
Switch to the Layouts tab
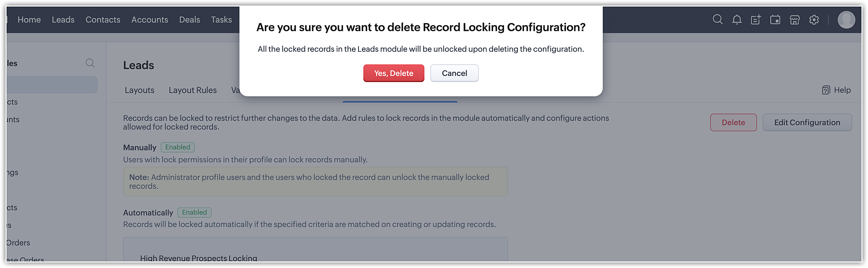click(x=139, y=90)
